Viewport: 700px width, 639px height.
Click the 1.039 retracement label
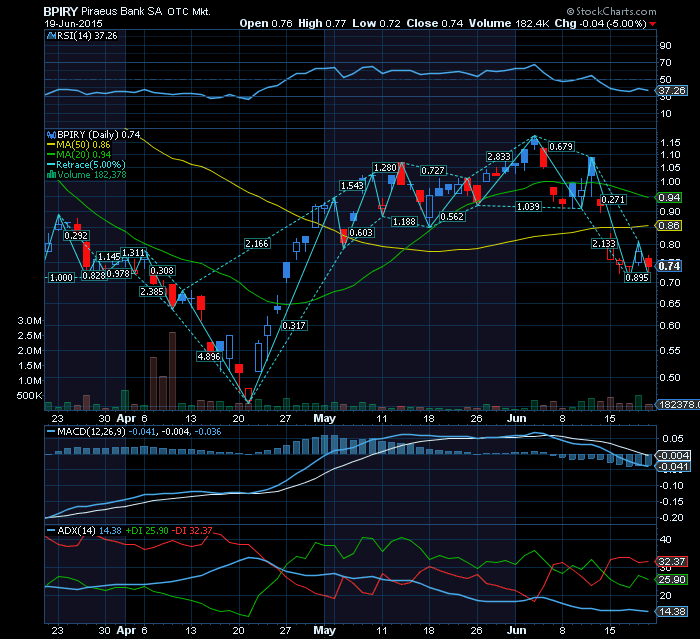(x=529, y=206)
